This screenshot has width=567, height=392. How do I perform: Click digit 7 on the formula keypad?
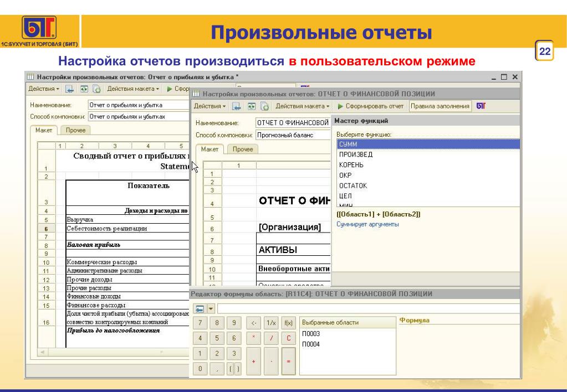[200, 323]
